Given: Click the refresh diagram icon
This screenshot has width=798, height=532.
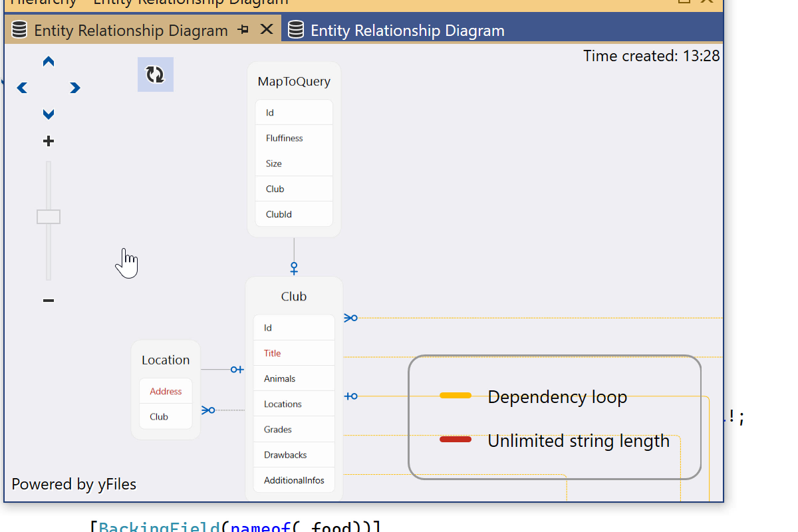Looking at the screenshot, I should point(155,74).
